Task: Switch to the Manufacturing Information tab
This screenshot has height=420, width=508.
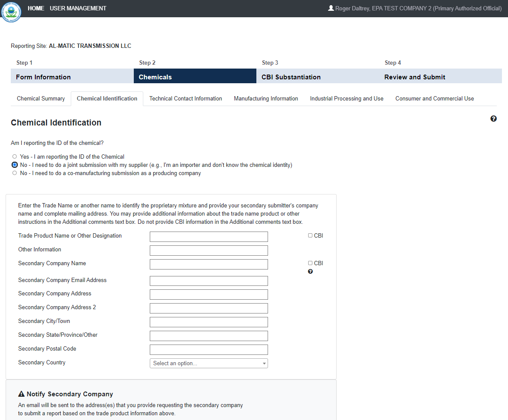Action: (266, 99)
